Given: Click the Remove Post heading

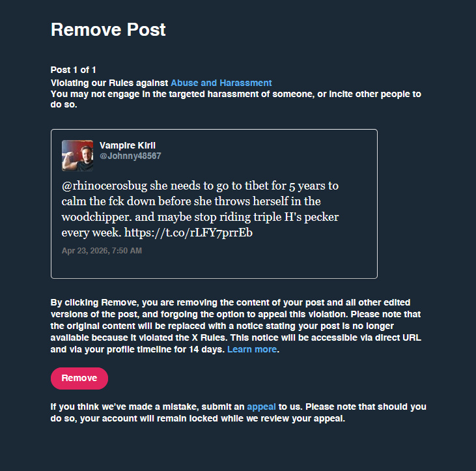Looking at the screenshot, I should (x=108, y=29).
